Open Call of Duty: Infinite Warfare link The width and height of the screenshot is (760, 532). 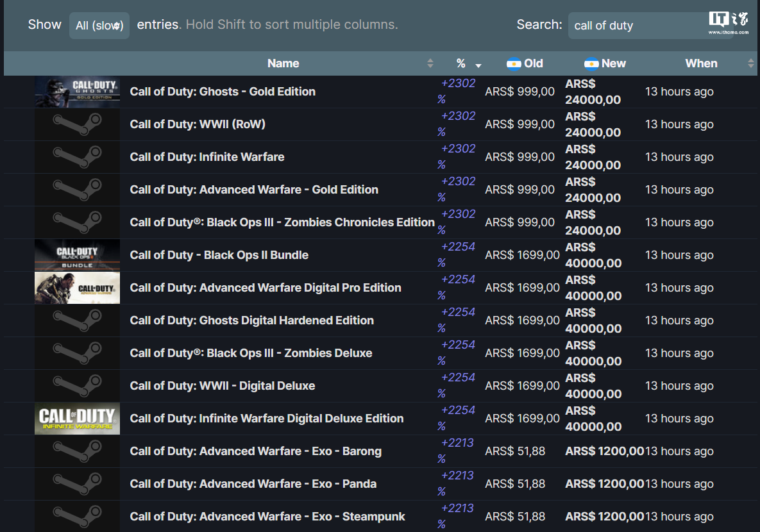click(x=207, y=157)
